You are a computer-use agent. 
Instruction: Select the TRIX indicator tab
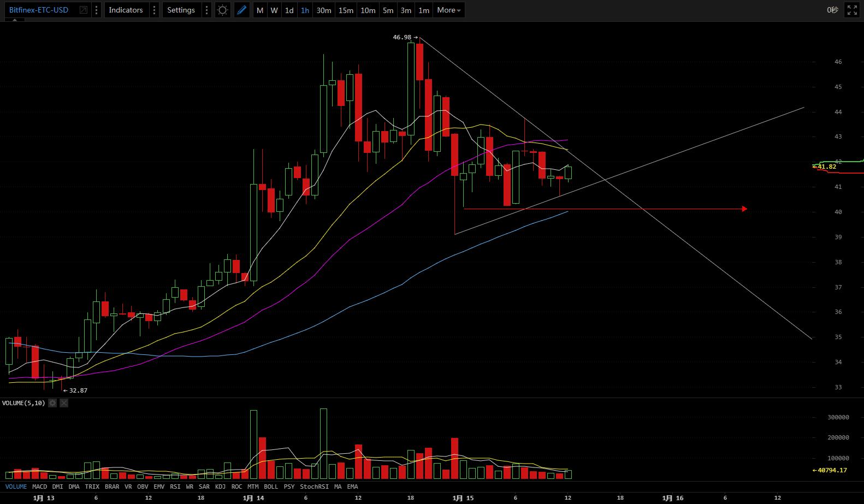point(92,487)
